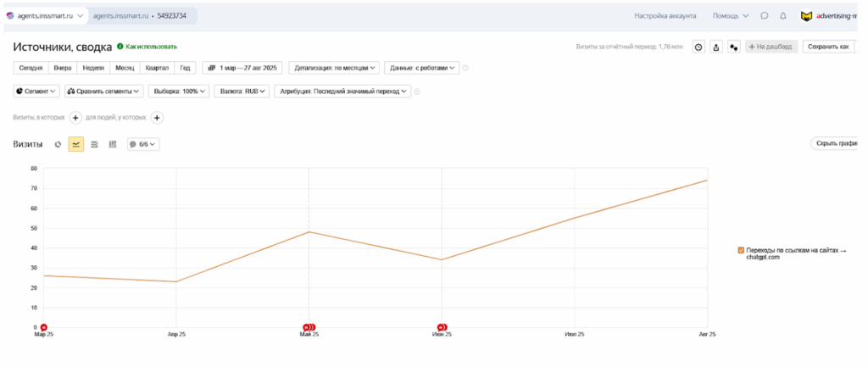The image size is (868, 367).
Task: Add a condition for 'Визиты, в которых'
Action: [x=75, y=118]
